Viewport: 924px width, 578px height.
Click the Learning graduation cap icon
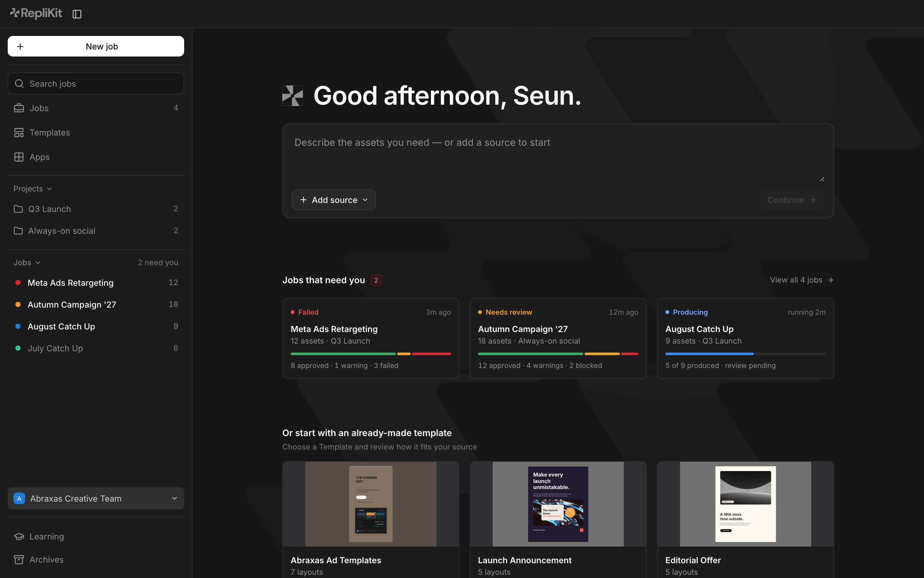[19, 536]
